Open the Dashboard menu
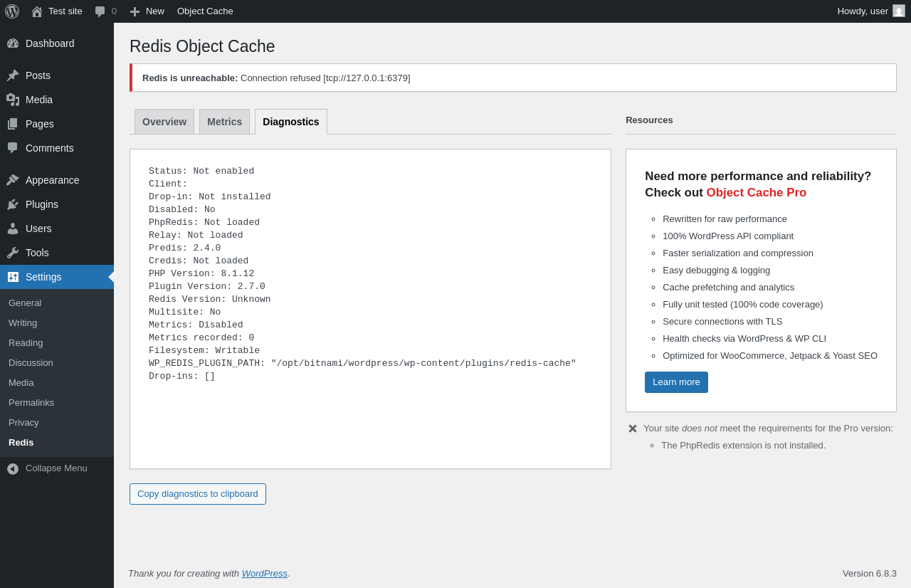The width and height of the screenshot is (911, 588). tap(57, 43)
